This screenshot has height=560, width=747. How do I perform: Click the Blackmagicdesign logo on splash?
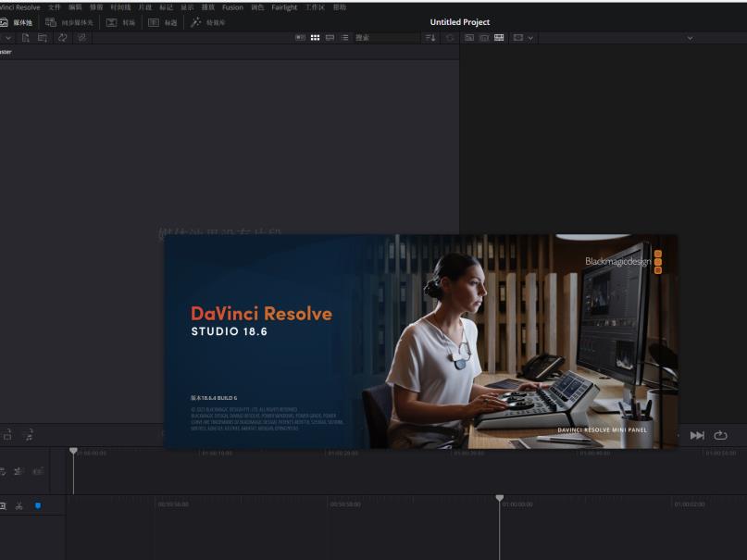tap(623, 261)
